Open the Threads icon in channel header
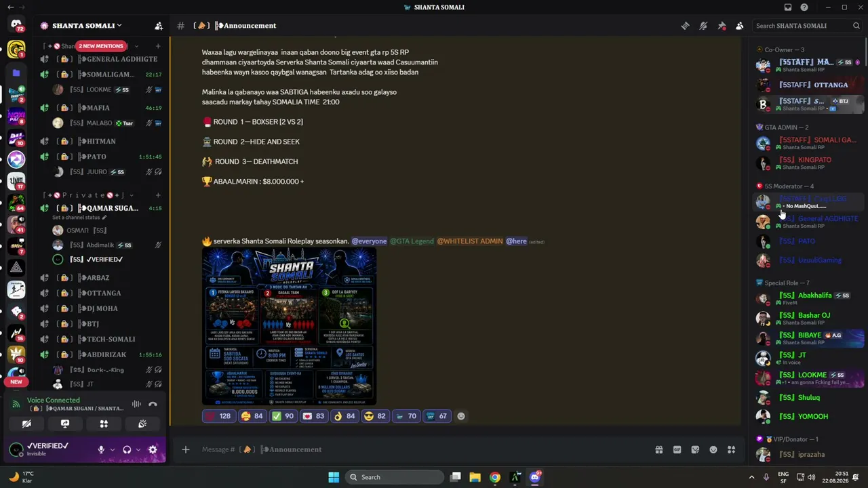This screenshot has height=488, width=868. 685,26
